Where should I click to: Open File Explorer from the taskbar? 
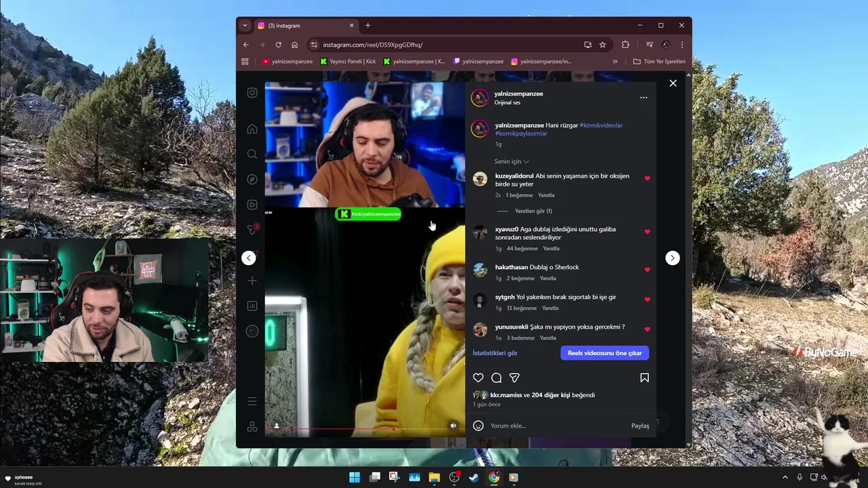[434, 477]
